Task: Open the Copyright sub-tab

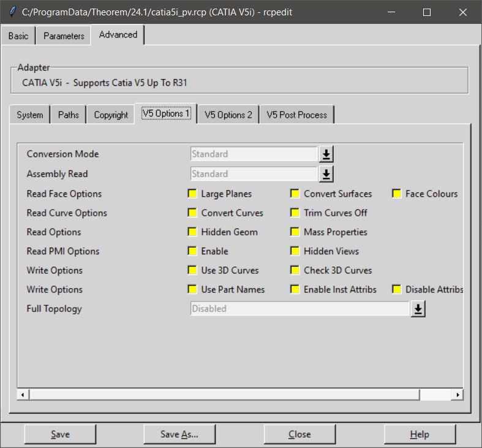Action: (x=111, y=115)
